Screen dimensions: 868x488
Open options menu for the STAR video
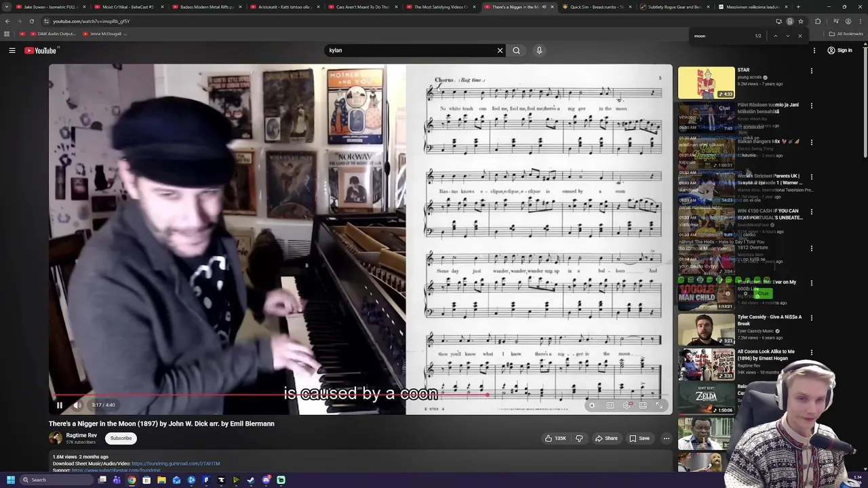812,70
